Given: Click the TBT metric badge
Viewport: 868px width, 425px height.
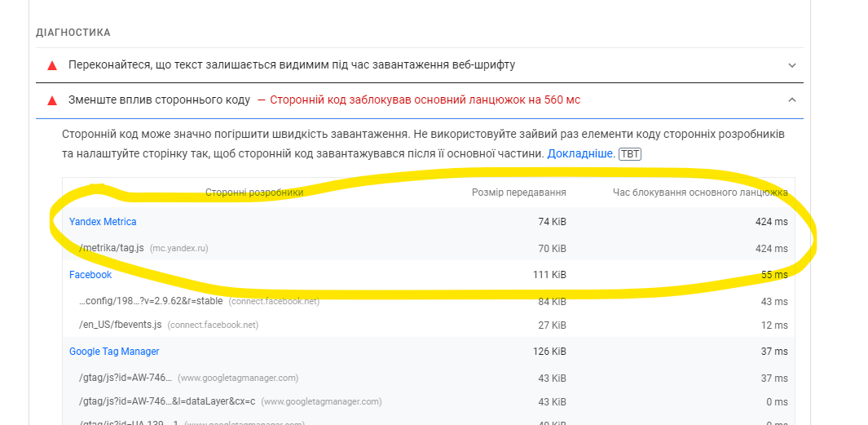Looking at the screenshot, I should tap(630, 154).
